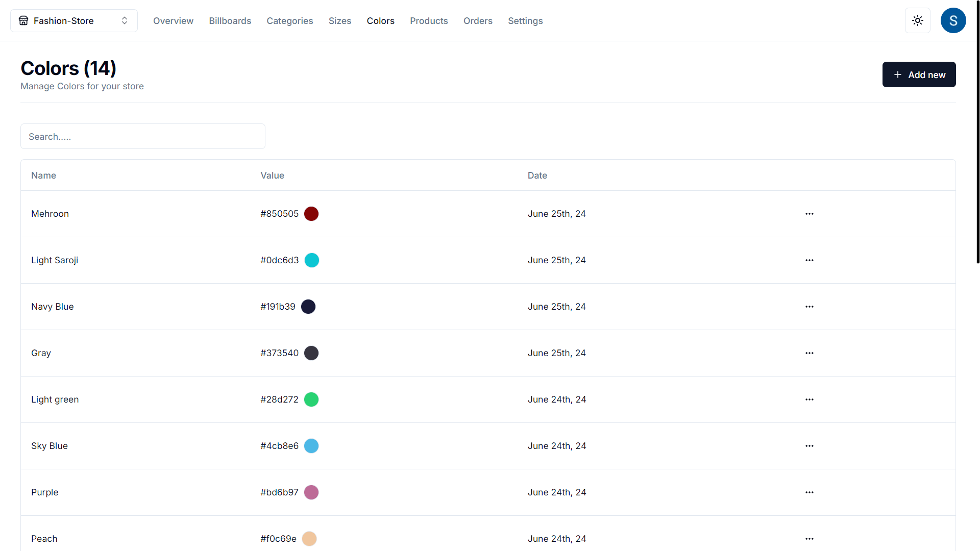Go to the Sizes tab

(340, 21)
